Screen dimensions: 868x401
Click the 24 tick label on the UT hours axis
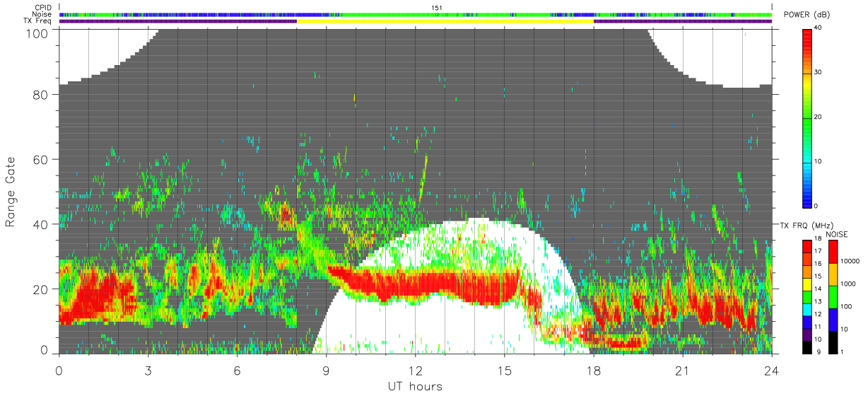pyautogui.click(x=771, y=371)
